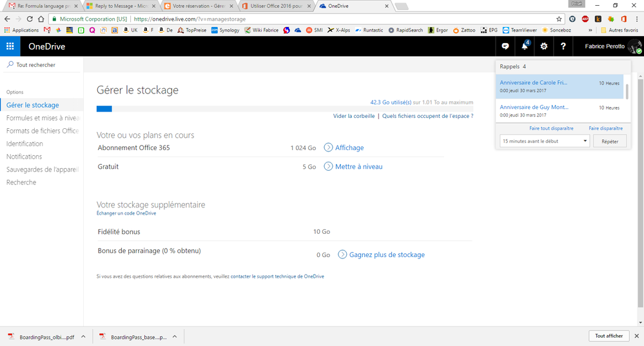
Task: Expand options for BoardingPass_base download
Action: (175, 336)
